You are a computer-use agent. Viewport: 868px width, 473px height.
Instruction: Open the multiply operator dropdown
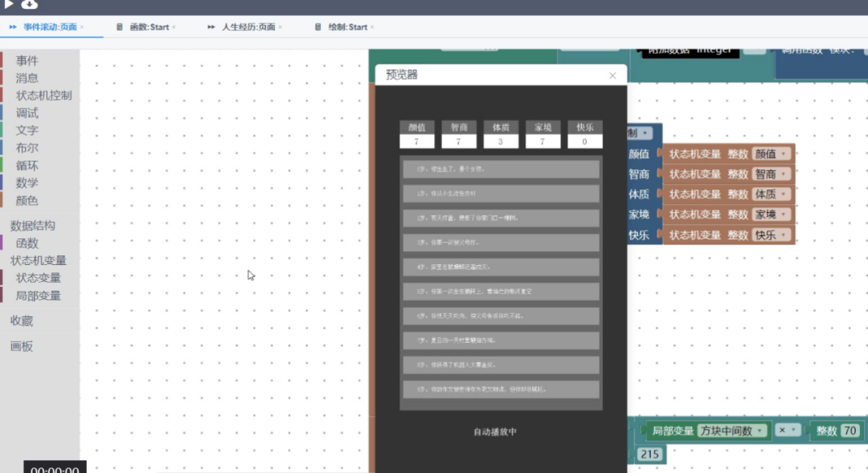(x=787, y=430)
